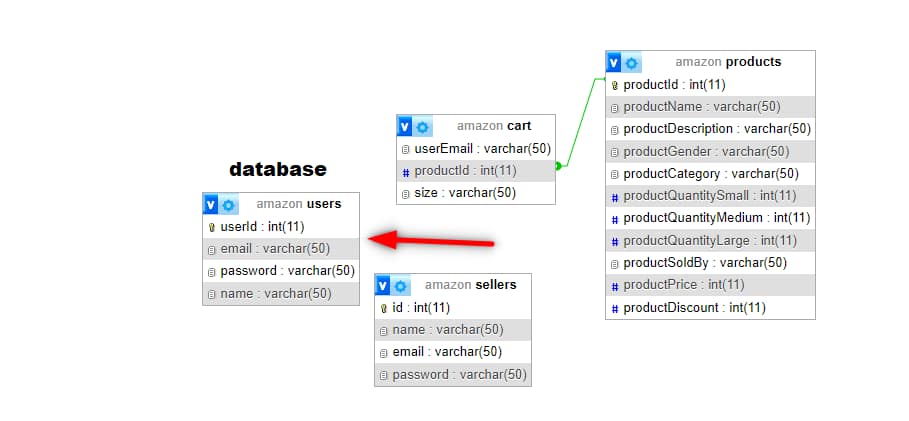909x421 pixels.
Task: Click the email column in users table
Action: (275, 249)
